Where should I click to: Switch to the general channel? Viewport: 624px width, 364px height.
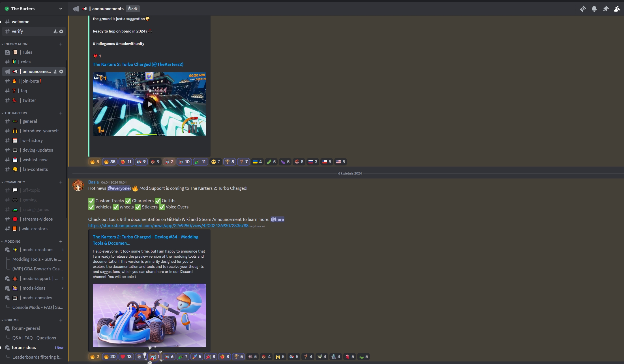tap(30, 121)
